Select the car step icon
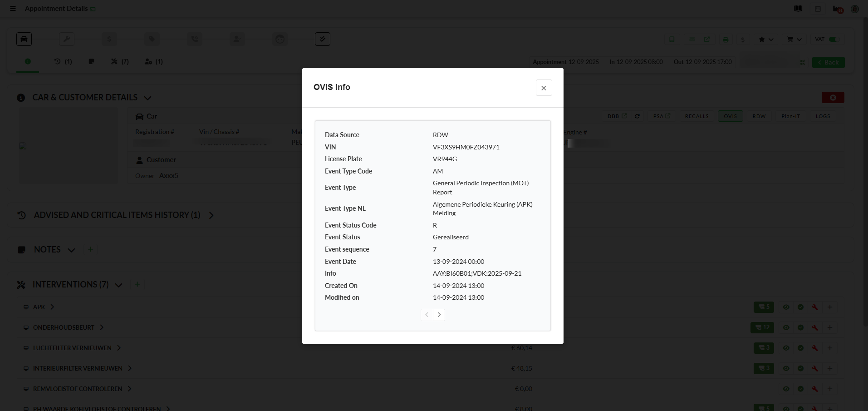This screenshot has height=411, width=868. [x=24, y=39]
